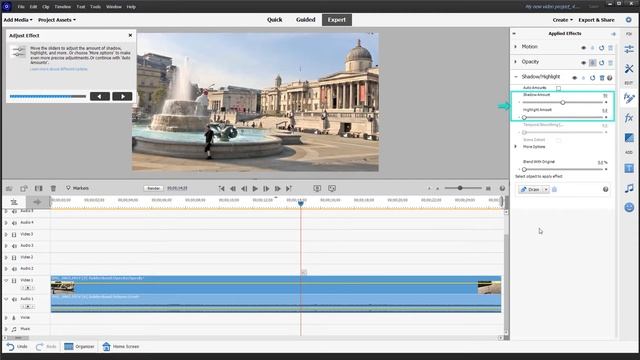Collapse the Video 1 track
This screenshot has width=640, height=360.
click(x=6, y=280)
